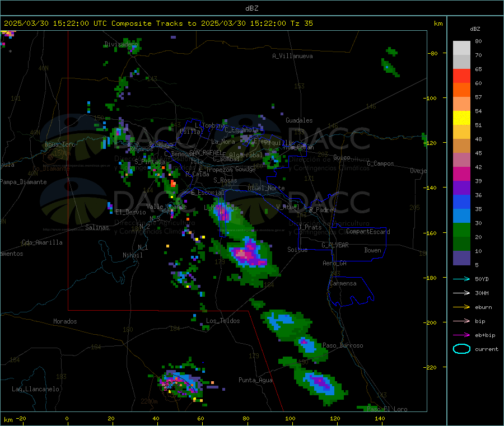Click the 35 dBZ blue swatch
The height and width of the screenshot is (426, 504).
(461, 202)
